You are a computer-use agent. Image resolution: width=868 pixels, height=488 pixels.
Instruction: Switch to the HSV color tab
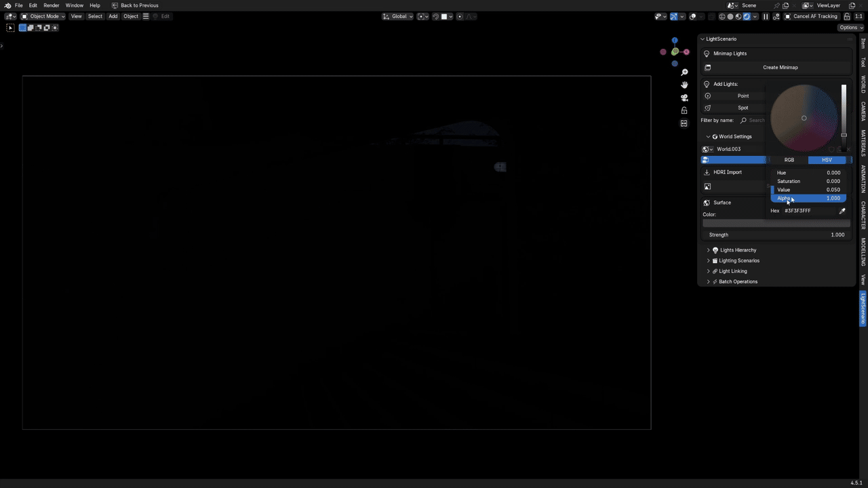[x=827, y=160]
